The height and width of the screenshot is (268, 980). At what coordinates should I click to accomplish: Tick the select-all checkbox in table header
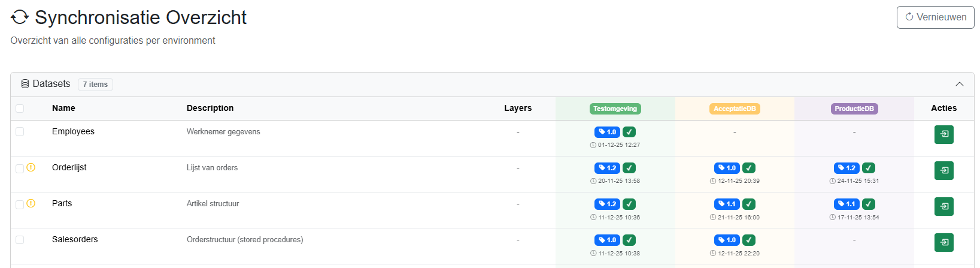[x=20, y=109]
